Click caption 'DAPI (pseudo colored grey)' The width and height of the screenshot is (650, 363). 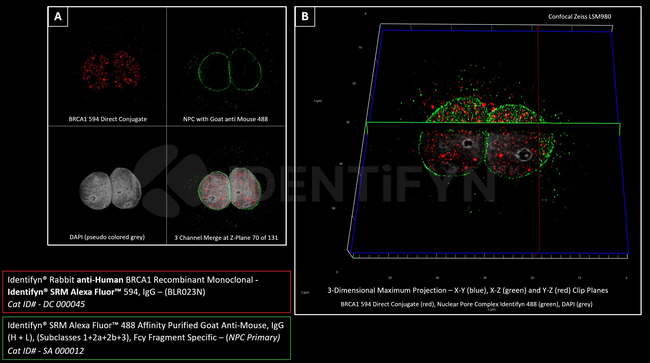[107, 237]
